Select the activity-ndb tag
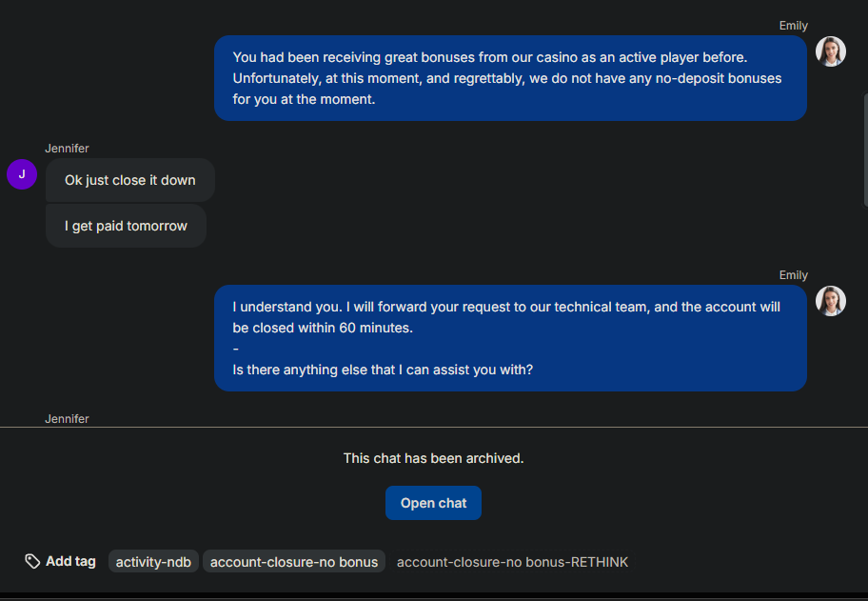868x601 pixels. (x=153, y=562)
